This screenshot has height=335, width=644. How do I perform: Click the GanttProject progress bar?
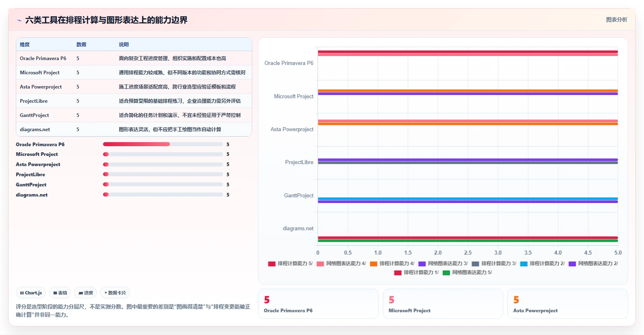tap(163, 184)
